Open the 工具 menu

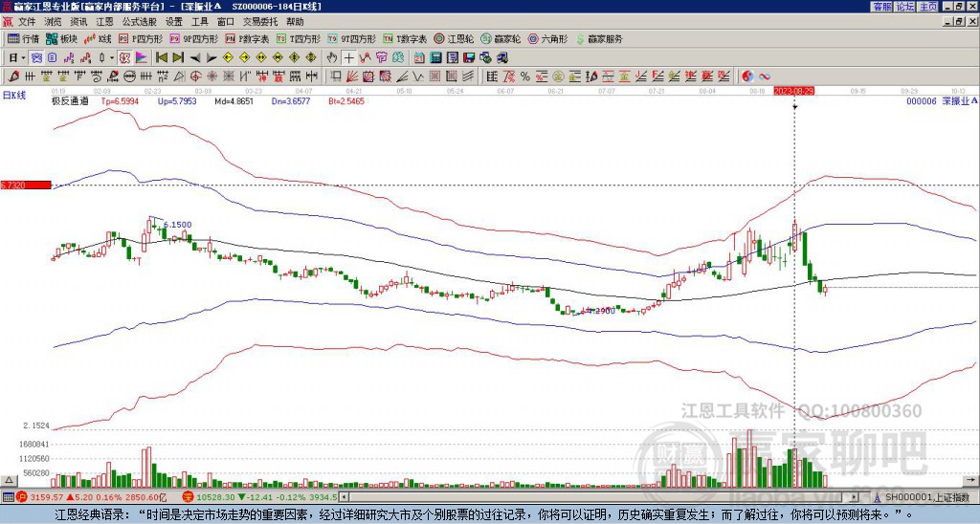(x=199, y=22)
